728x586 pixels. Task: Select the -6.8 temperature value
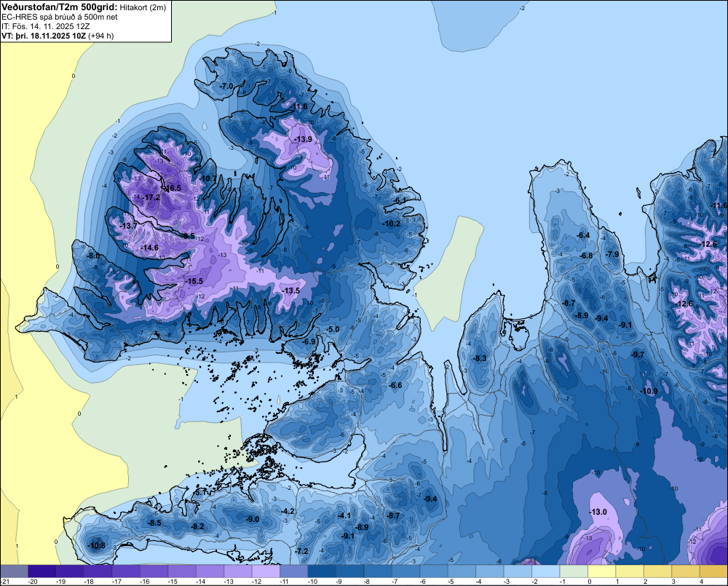point(586,256)
